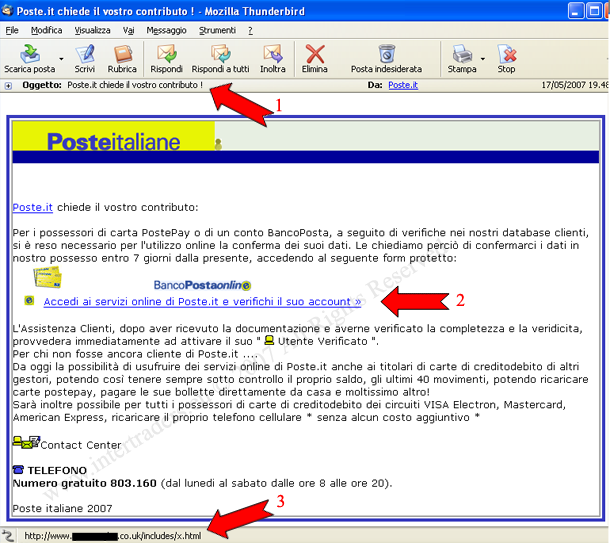Click the Oggetto subject text
The image size is (610, 543).
135,85
